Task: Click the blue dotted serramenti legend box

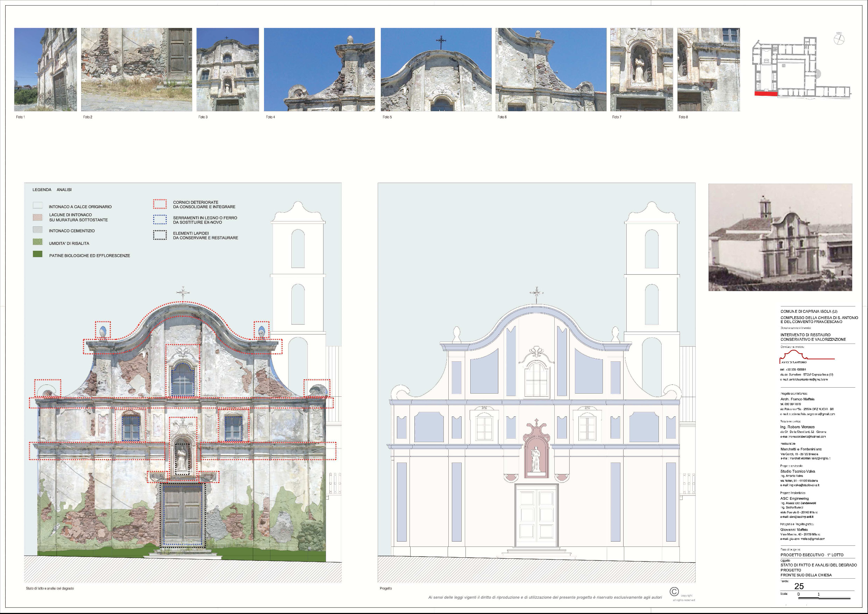Action: click(159, 220)
